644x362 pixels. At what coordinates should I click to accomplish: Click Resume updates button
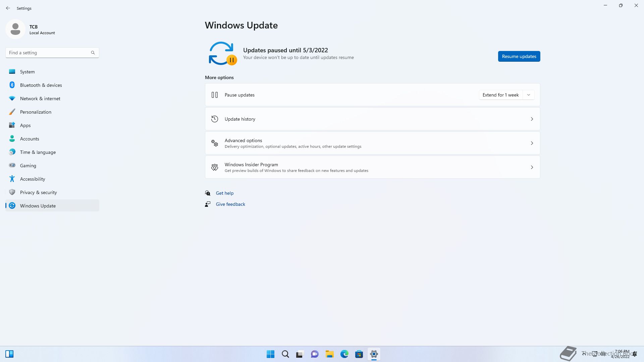click(519, 56)
